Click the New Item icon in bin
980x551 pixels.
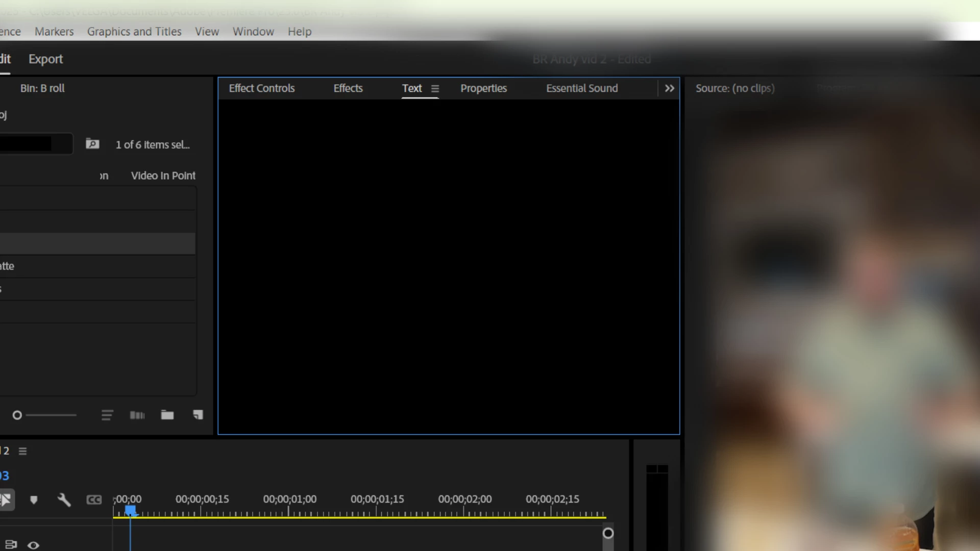pyautogui.click(x=198, y=415)
